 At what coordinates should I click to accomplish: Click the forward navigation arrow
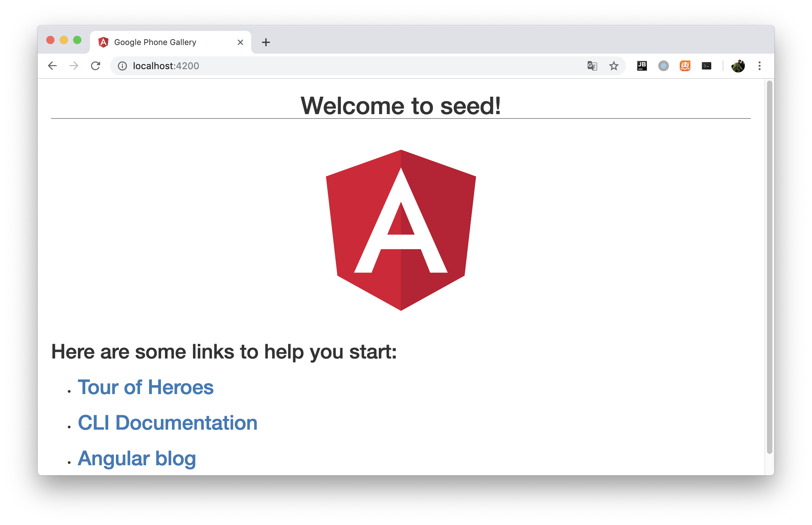click(x=74, y=66)
